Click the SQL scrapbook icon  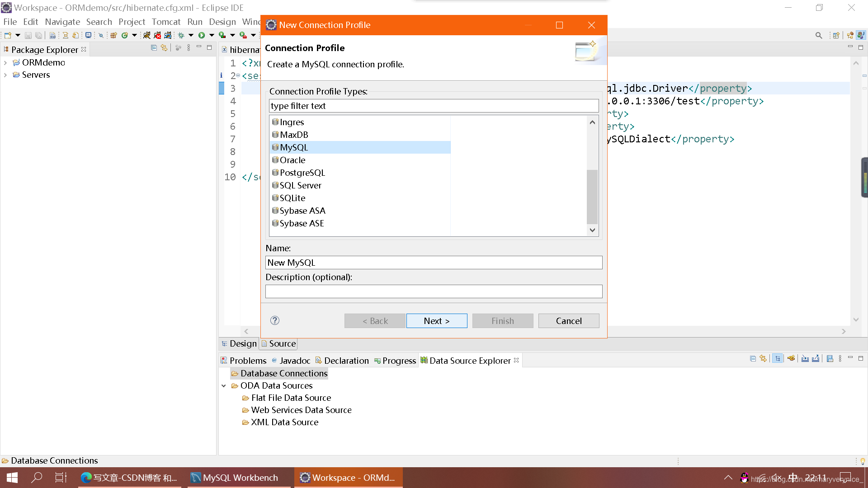(x=830, y=359)
